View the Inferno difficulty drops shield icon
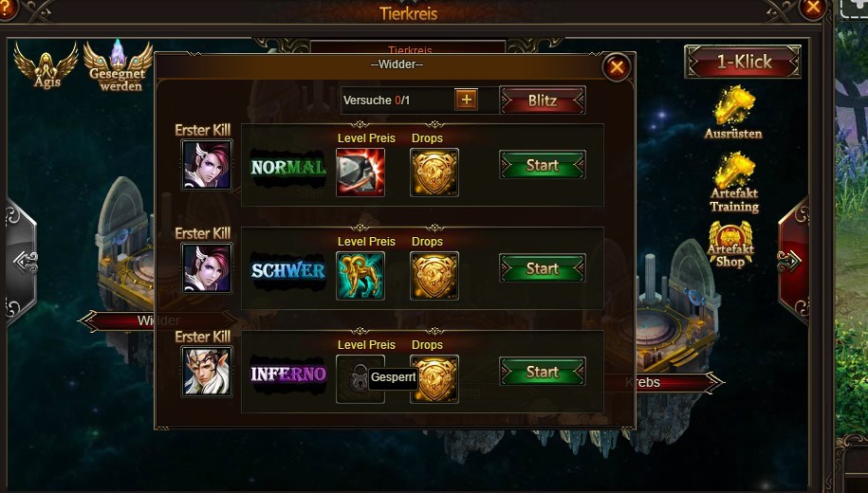 (434, 379)
